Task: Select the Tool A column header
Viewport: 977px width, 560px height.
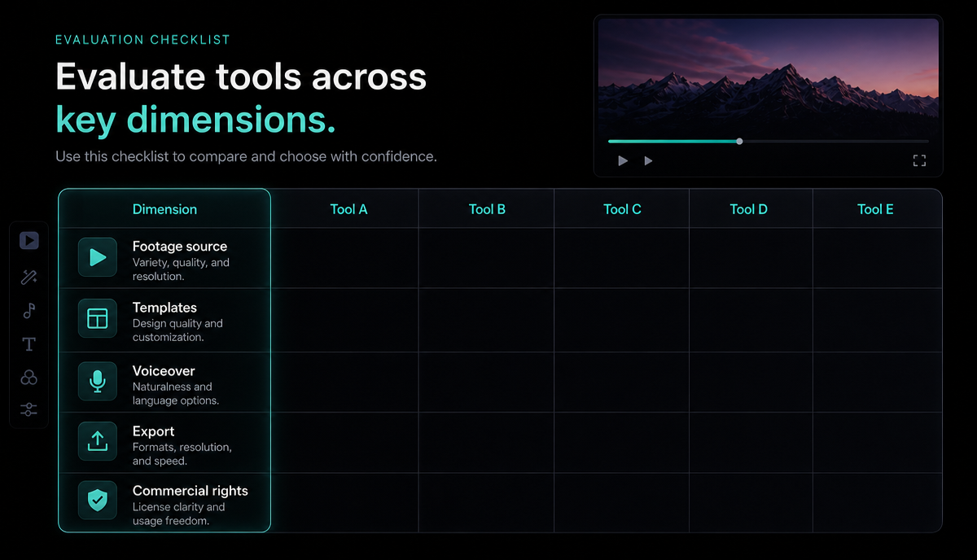Action: click(x=348, y=209)
